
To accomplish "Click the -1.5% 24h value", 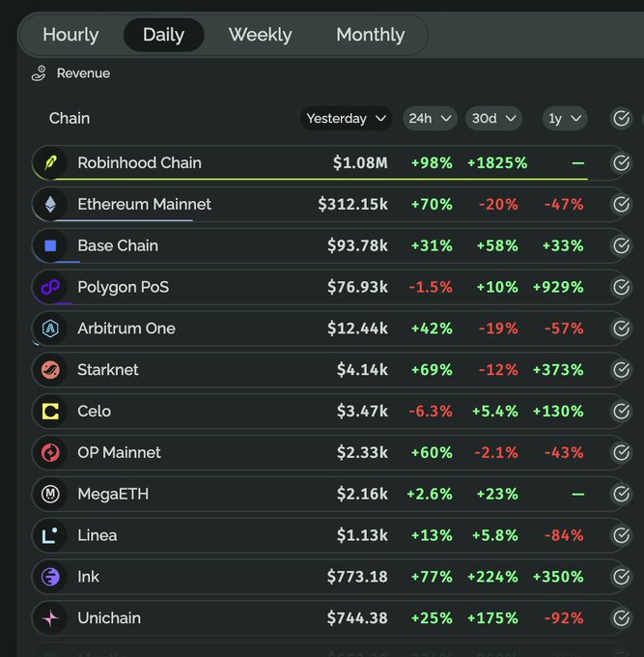I will tap(431, 287).
